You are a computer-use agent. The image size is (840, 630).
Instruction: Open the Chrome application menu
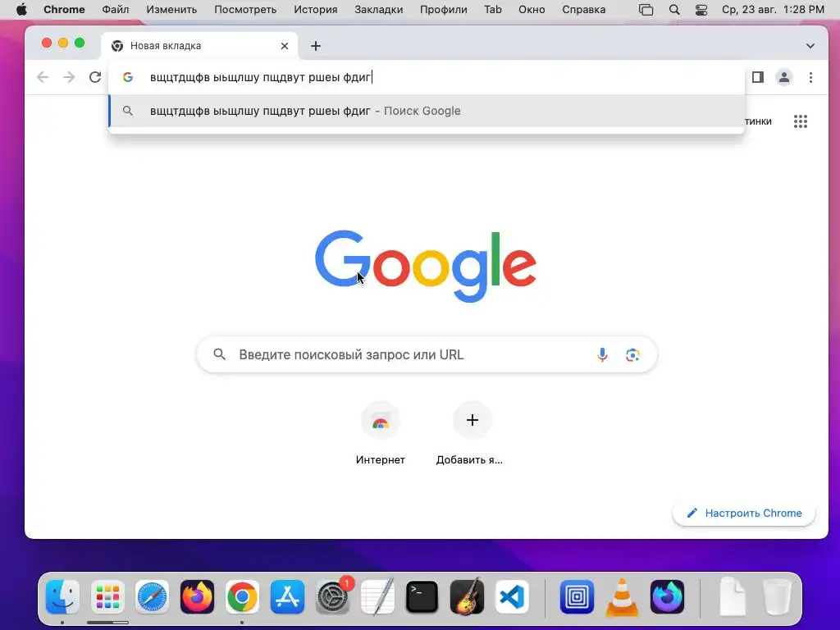point(64,10)
